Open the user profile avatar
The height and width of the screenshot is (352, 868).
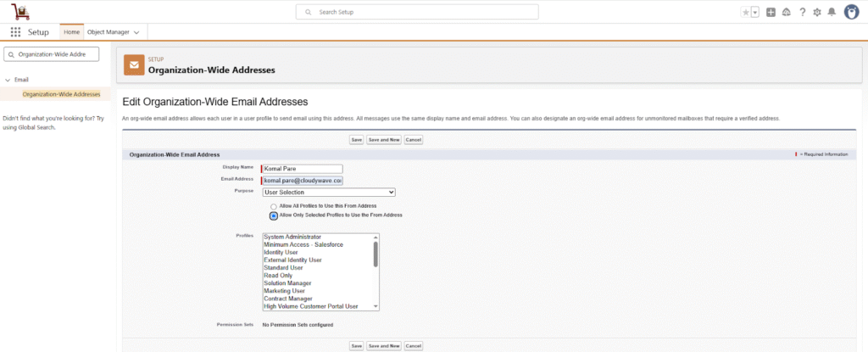pyautogui.click(x=852, y=12)
